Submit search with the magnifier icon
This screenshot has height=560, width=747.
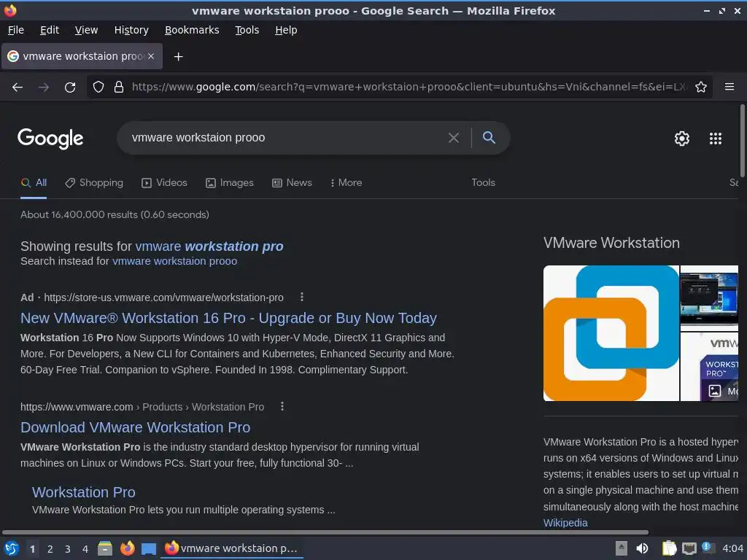[489, 138]
